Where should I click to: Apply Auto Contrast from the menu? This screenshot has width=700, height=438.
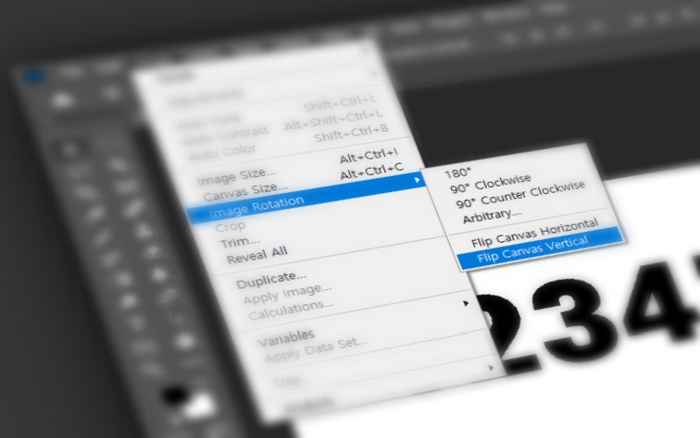point(232,131)
